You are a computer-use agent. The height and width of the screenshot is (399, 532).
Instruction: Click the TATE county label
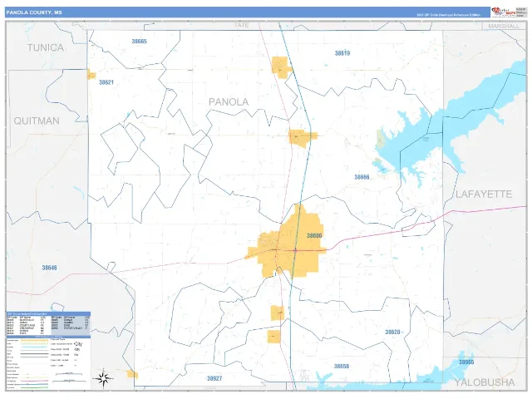242,25
